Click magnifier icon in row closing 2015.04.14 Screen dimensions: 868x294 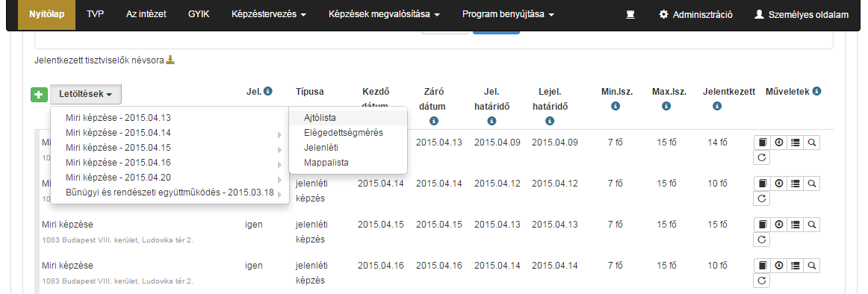811,184
